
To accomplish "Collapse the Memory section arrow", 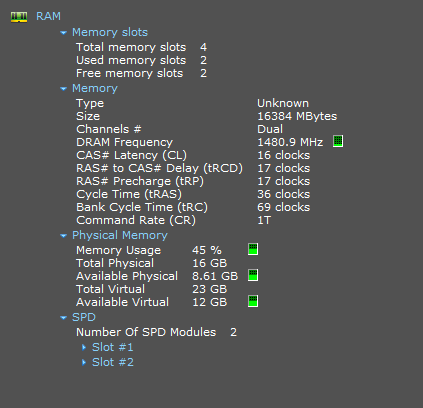I will (63, 89).
